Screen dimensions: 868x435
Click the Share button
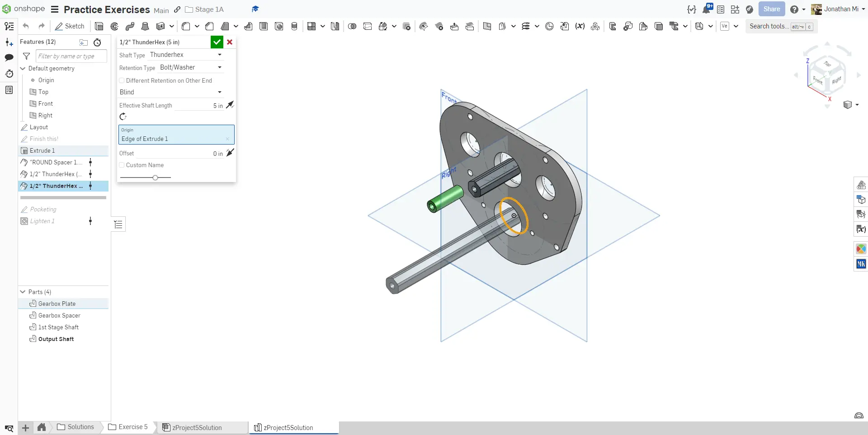[x=771, y=9]
